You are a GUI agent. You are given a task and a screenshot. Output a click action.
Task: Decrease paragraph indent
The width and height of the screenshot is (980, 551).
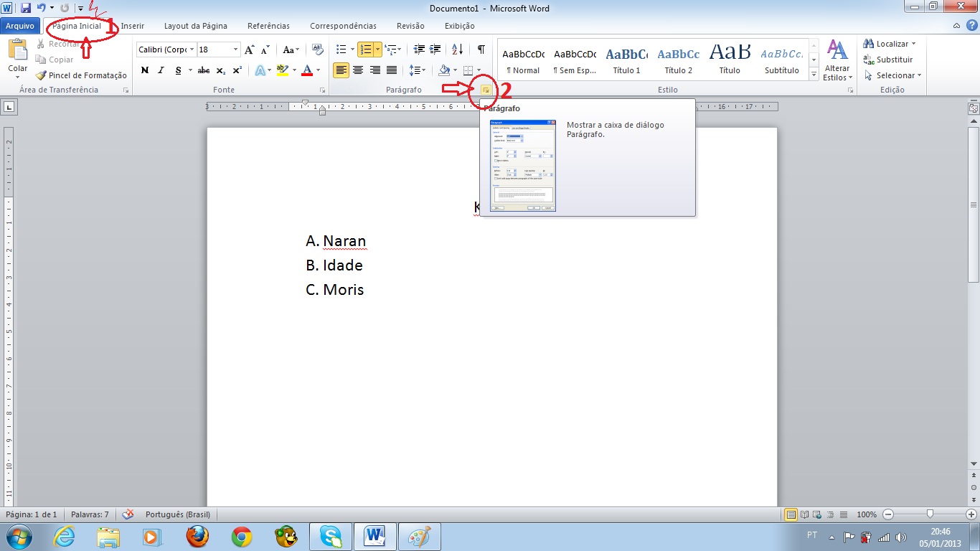[420, 50]
